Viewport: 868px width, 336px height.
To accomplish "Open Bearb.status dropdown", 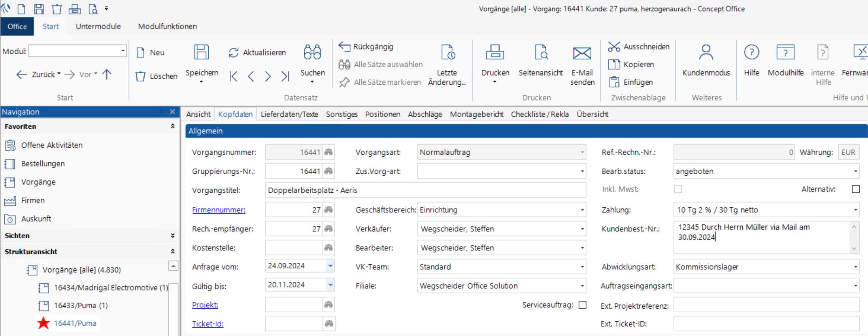I will tap(855, 171).
